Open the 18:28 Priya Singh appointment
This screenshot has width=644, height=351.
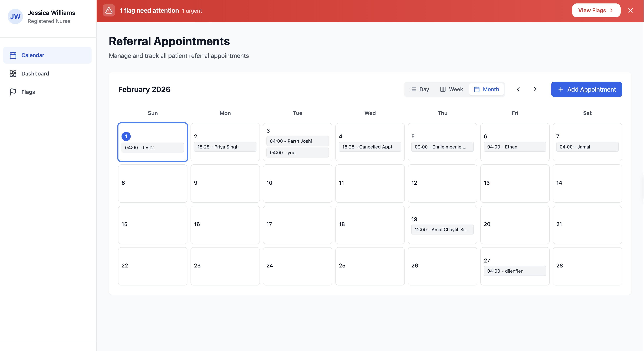click(x=225, y=147)
